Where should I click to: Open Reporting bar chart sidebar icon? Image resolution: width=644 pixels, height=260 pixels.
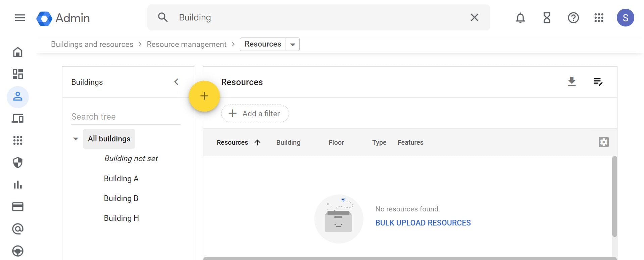coord(18,185)
